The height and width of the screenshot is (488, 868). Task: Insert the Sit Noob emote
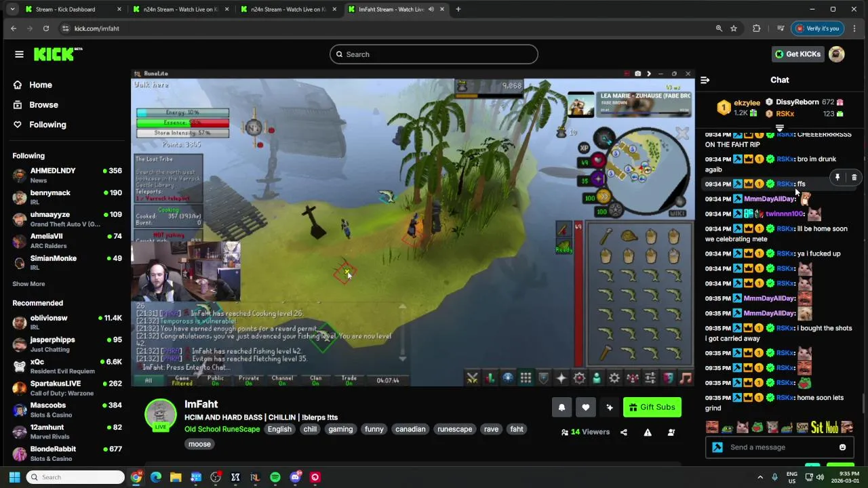tap(825, 428)
